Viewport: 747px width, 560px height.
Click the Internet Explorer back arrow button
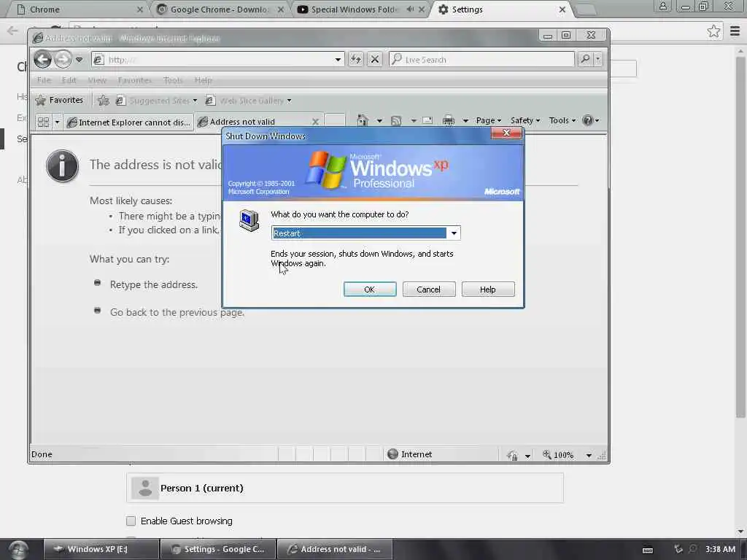tap(43, 60)
